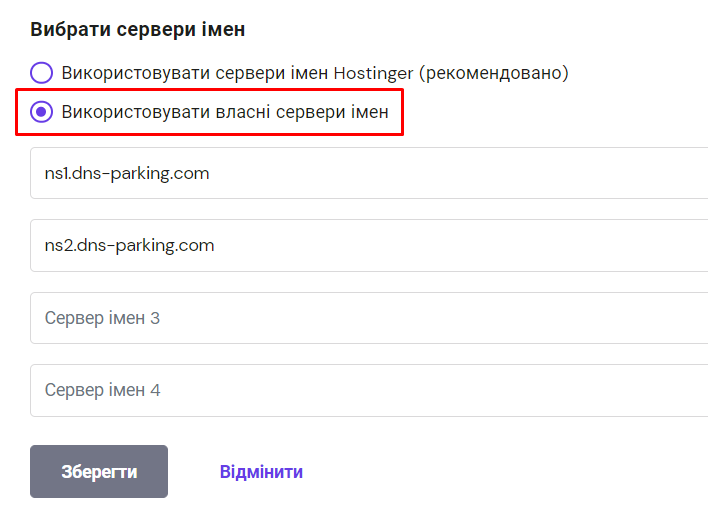Click the filled radio dot for own nameservers

coord(41,112)
